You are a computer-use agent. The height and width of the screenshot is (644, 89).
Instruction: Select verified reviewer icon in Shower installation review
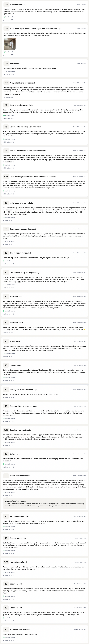(x=4, y=165)
